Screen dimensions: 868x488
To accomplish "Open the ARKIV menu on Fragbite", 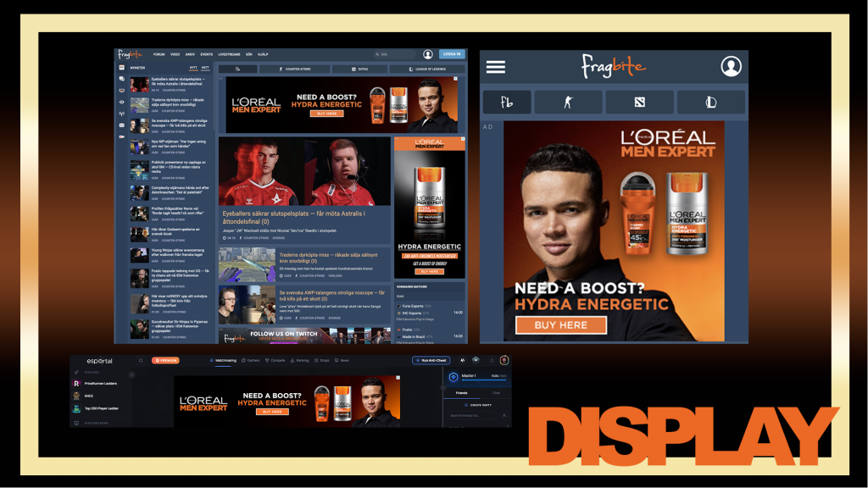I will tap(190, 54).
